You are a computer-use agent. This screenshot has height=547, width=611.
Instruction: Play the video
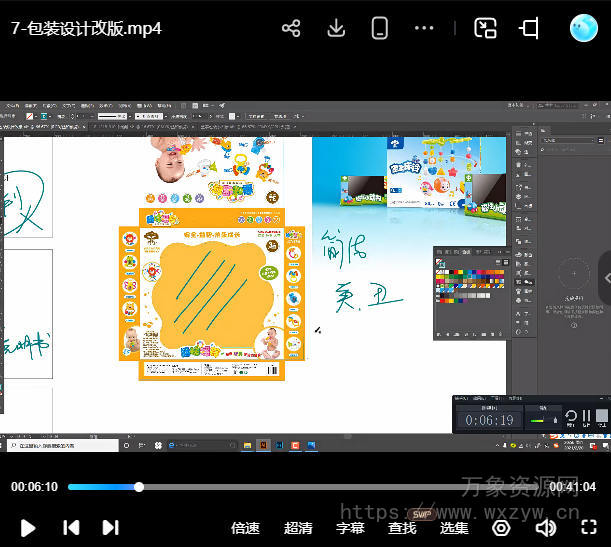click(28, 527)
